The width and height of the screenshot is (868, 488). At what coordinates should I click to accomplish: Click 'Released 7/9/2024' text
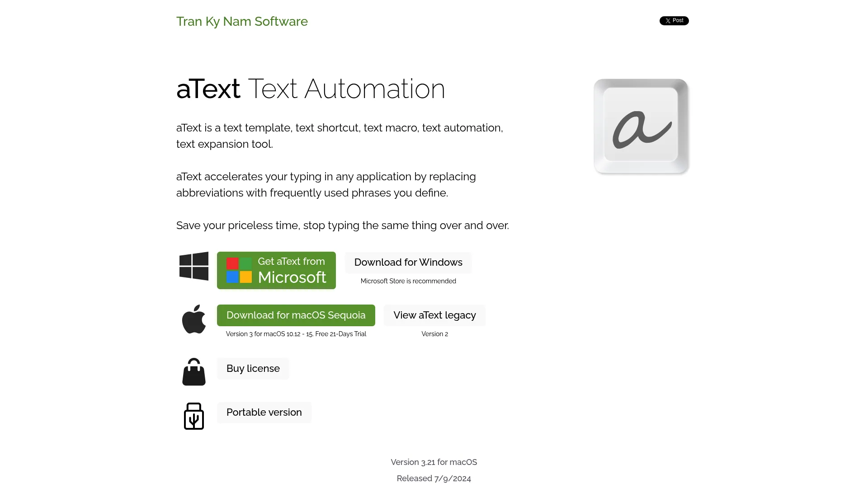click(434, 479)
